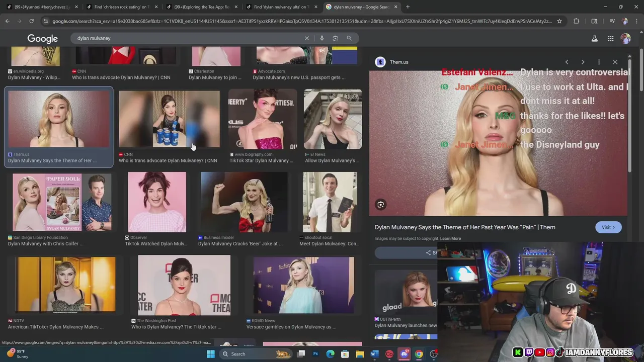The image size is (644, 362).
Task: Open large preview image in side panel
Action: point(498,143)
